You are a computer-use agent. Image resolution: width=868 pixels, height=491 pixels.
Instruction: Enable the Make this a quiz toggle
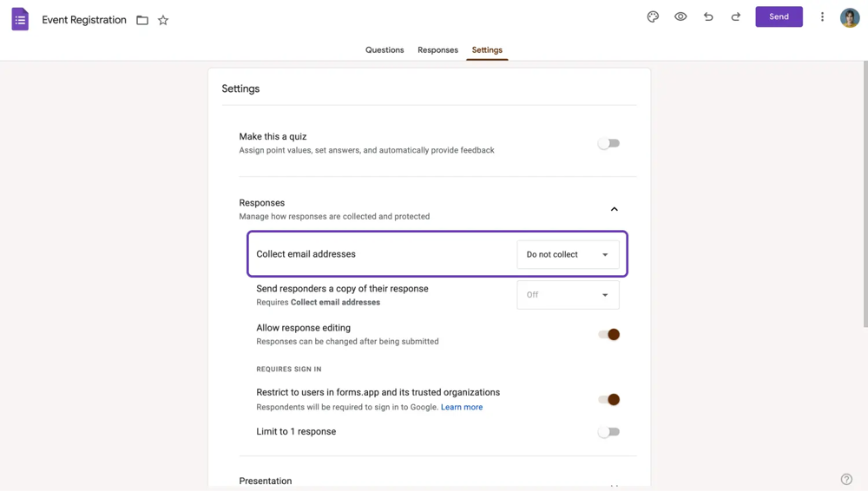coord(608,143)
